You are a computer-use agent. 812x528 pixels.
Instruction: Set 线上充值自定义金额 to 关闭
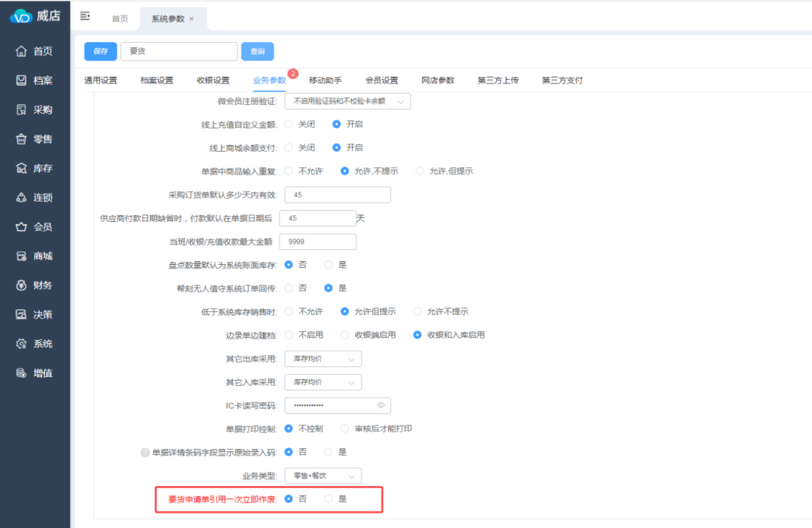289,124
